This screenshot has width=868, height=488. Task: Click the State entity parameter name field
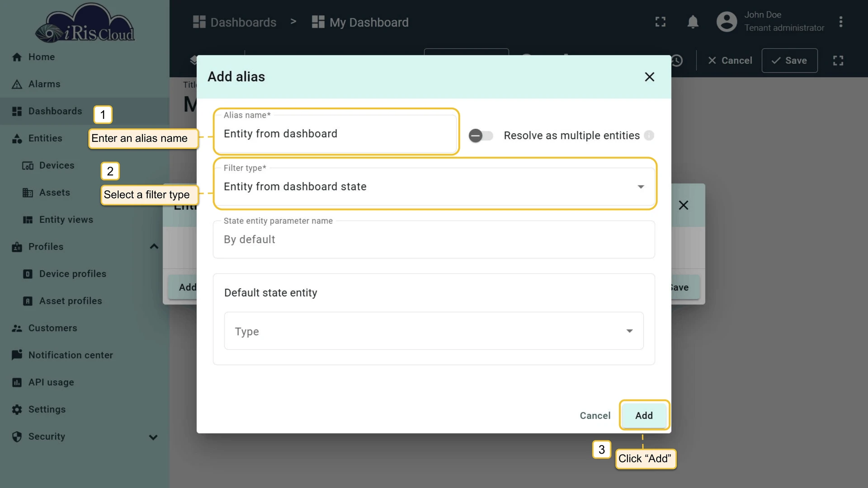coord(434,239)
